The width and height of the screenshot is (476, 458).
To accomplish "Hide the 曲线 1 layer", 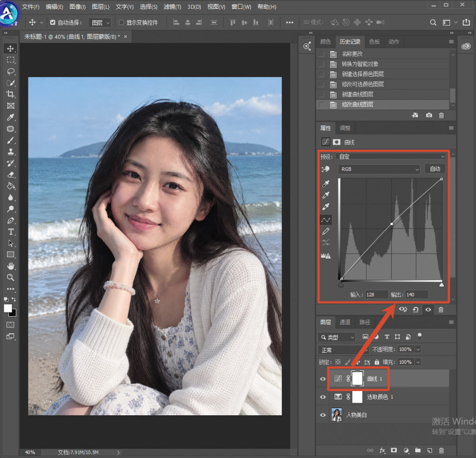I will pyautogui.click(x=323, y=379).
